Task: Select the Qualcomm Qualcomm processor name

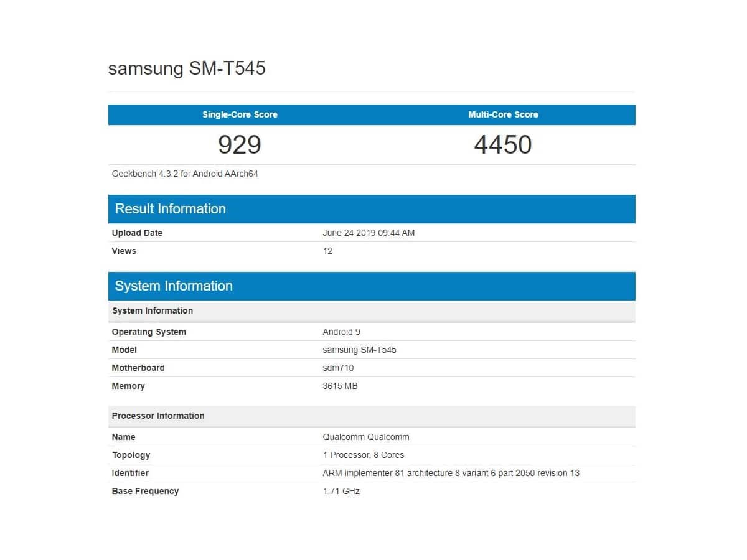Action: pyautogui.click(x=366, y=437)
